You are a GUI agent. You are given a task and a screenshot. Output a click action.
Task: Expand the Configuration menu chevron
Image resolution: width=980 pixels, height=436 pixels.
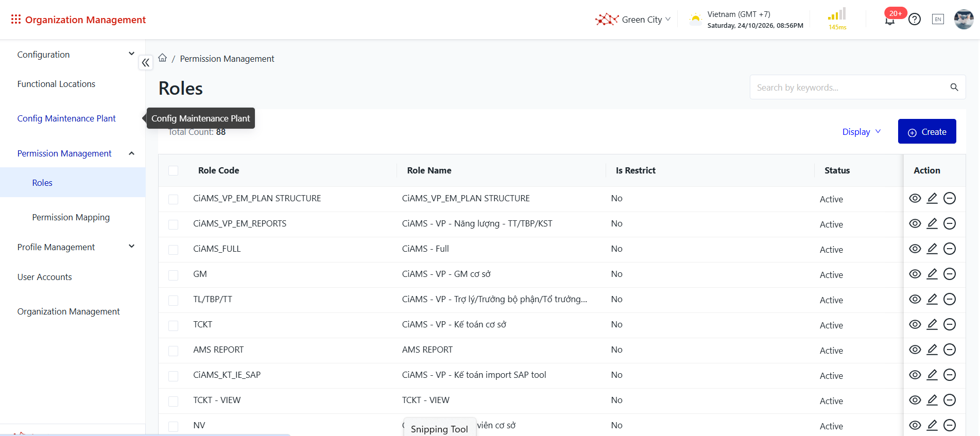tap(131, 54)
